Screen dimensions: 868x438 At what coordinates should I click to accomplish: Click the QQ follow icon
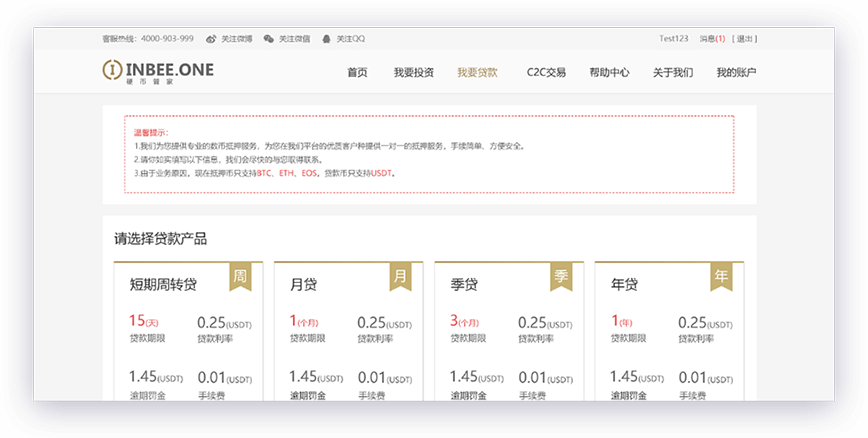pos(327,39)
